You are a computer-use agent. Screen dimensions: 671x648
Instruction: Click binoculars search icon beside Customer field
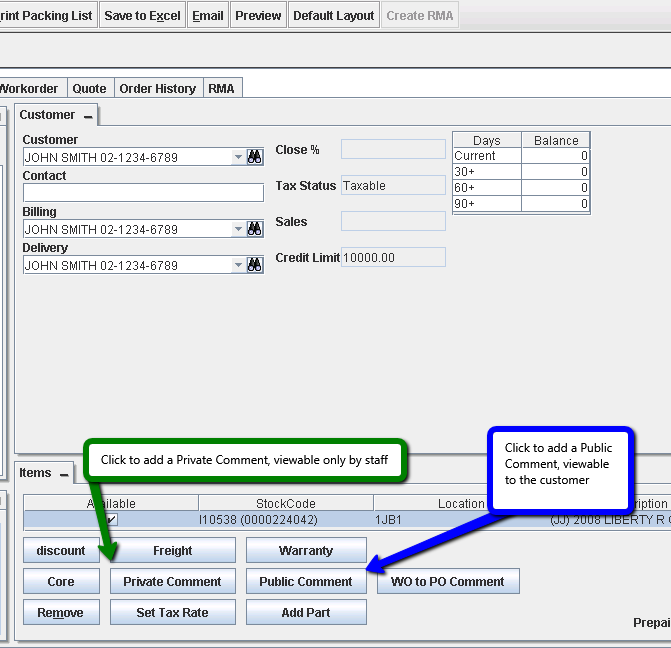[x=255, y=157]
